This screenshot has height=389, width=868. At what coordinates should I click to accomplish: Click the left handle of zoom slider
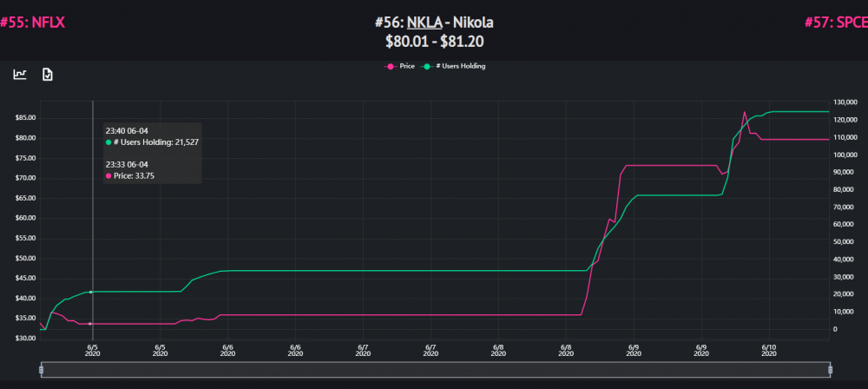(41, 370)
